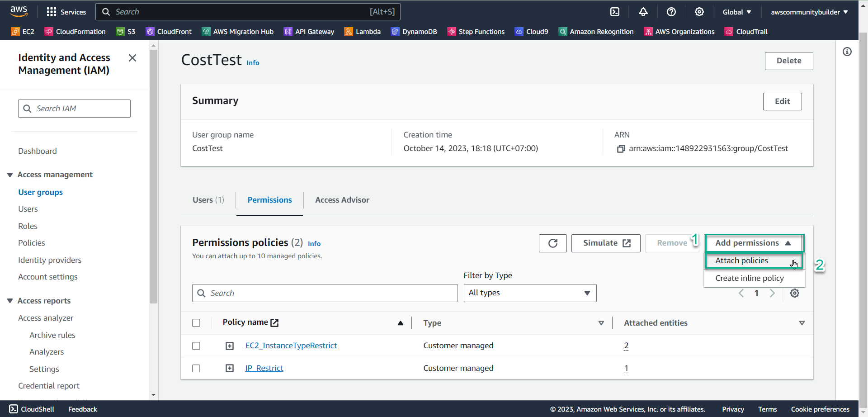This screenshot has height=417, width=868.
Task: Open the EC2_InstanceTypeRestrict policy link
Action: 291,346
